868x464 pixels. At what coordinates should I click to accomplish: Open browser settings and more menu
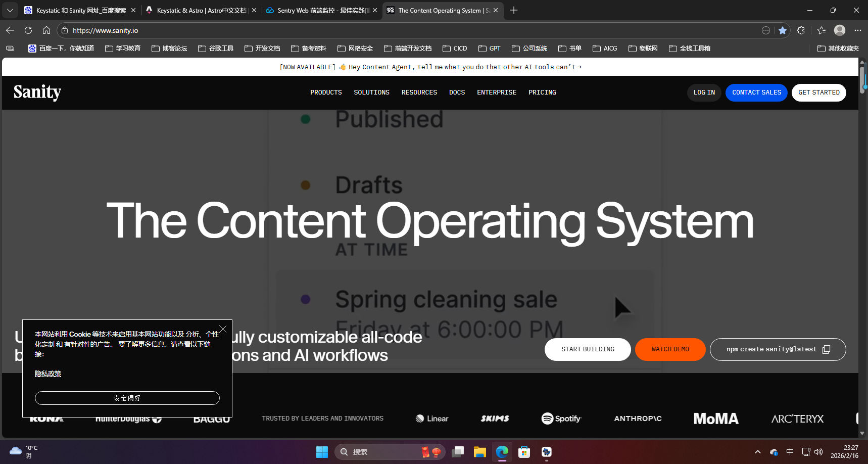pos(858,30)
